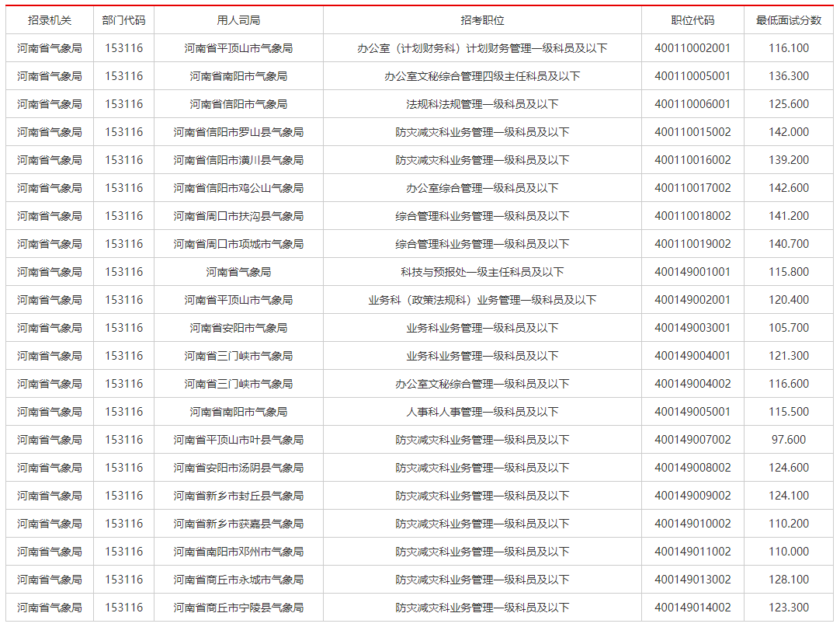Select position code 400110006001
840x627 pixels.
692,104
